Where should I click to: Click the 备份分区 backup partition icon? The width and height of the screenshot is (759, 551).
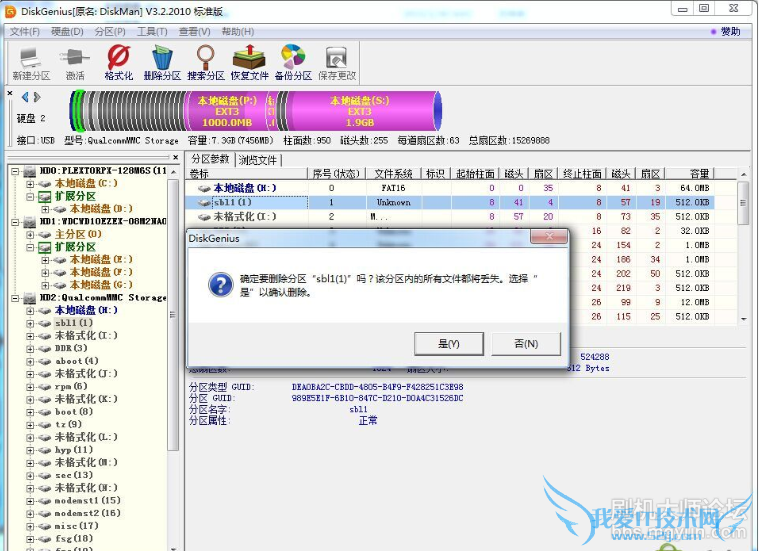click(293, 63)
